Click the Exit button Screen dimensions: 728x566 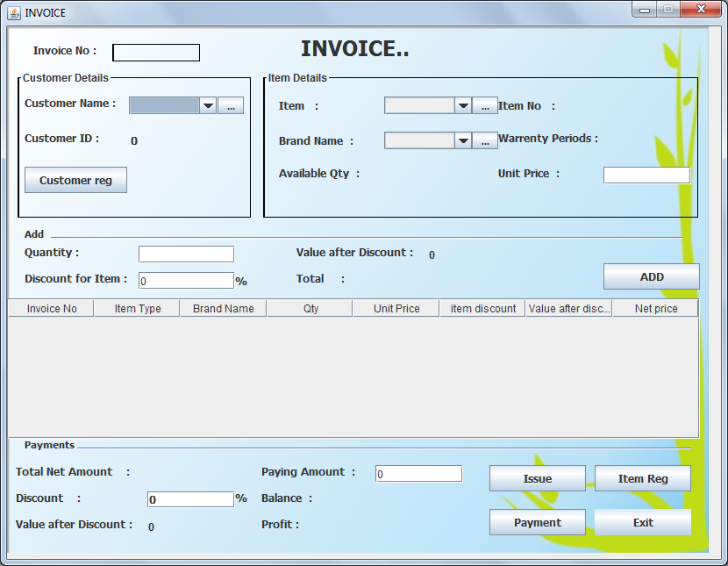642,522
